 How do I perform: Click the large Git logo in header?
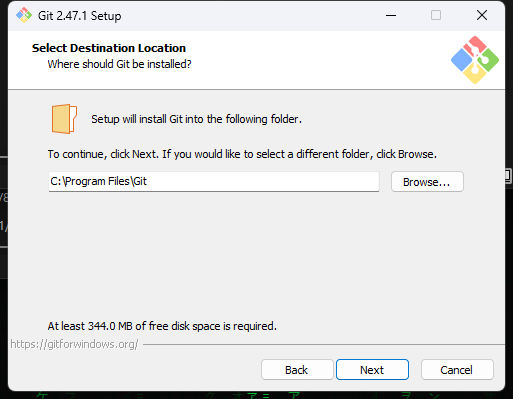[x=475, y=60]
